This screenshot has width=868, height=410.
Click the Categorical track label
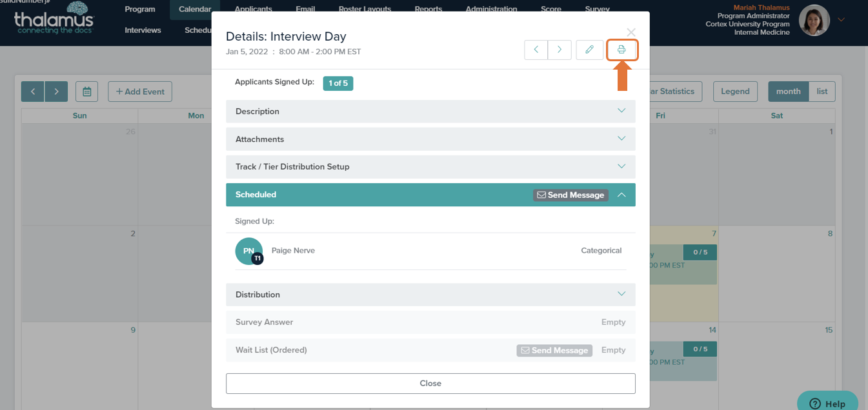pos(601,251)
